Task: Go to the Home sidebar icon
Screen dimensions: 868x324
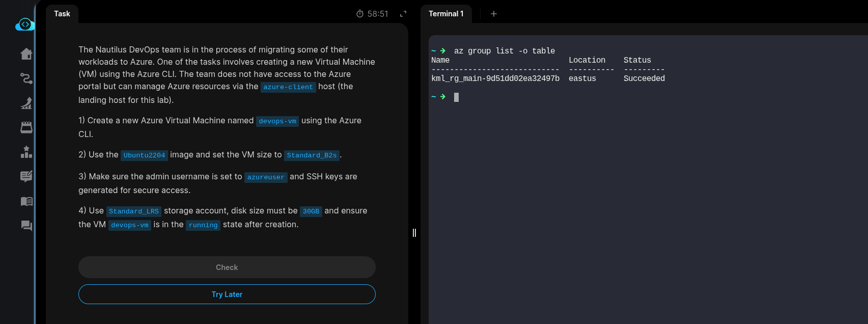Action: [26, 54]
